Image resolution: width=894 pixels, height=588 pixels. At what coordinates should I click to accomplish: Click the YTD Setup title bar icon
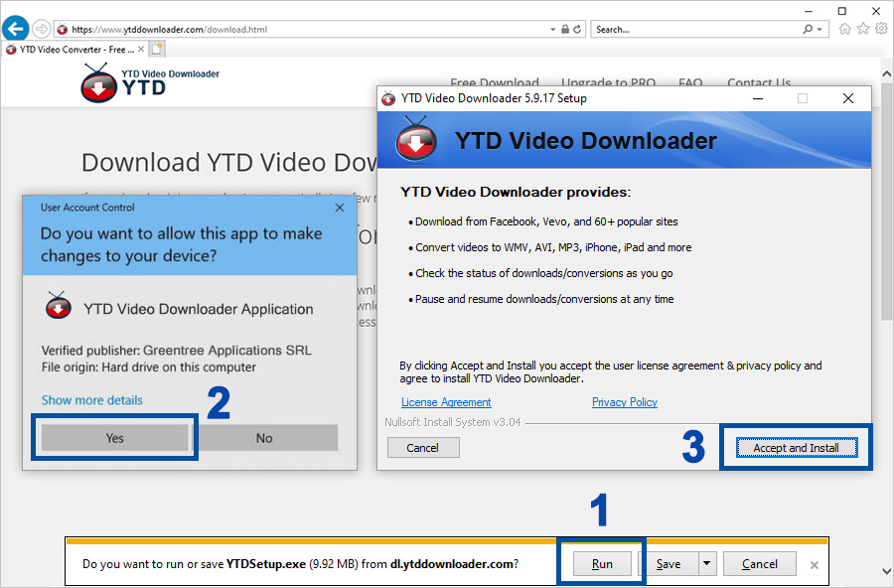pos(388,98)
